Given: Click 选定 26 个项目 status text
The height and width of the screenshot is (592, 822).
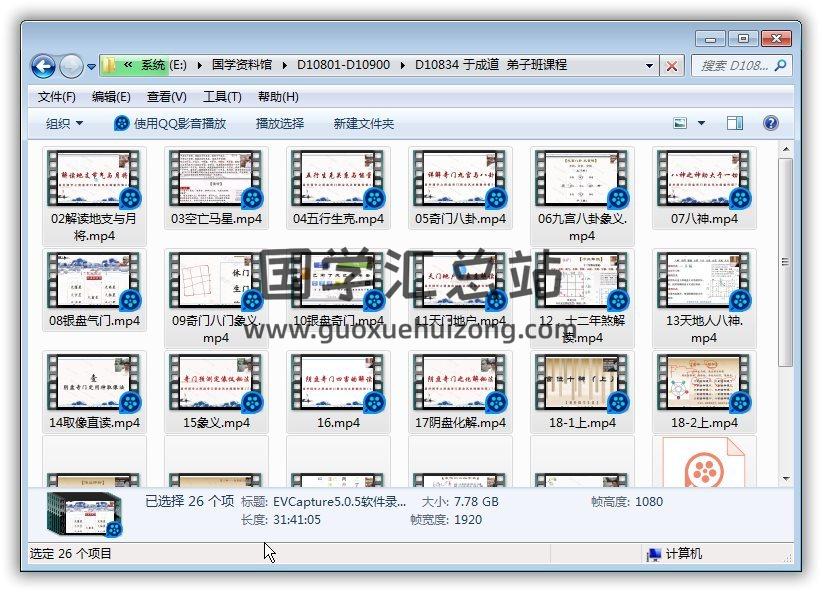Looking at the screenshot, I should click(71, 554).
